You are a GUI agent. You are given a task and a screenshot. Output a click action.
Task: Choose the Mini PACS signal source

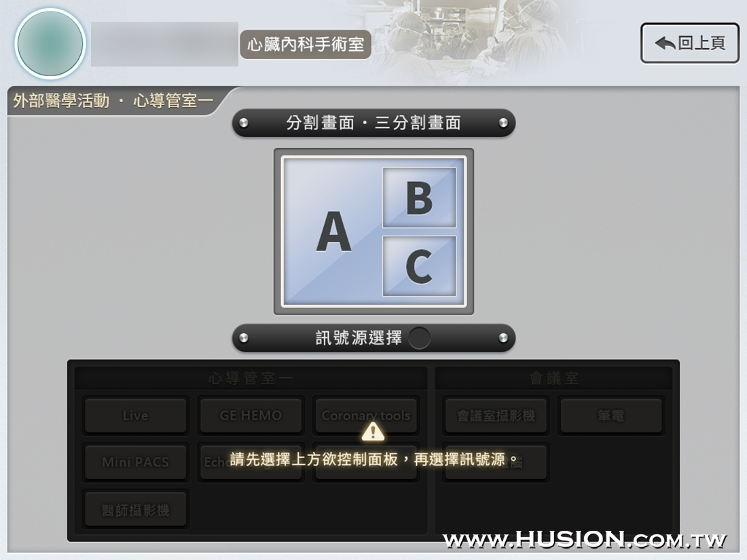point(135,462)
